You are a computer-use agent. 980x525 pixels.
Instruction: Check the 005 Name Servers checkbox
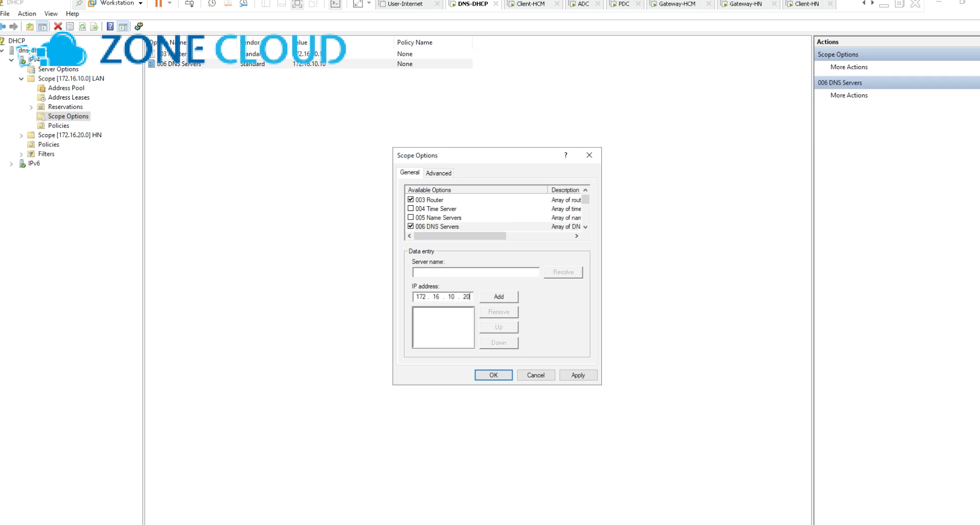[411, 217]
